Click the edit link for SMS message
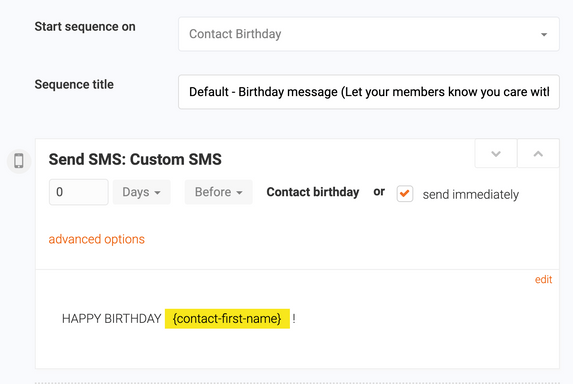Image resolution: width=573 pixels, height=384 pixels. point(543,280)
